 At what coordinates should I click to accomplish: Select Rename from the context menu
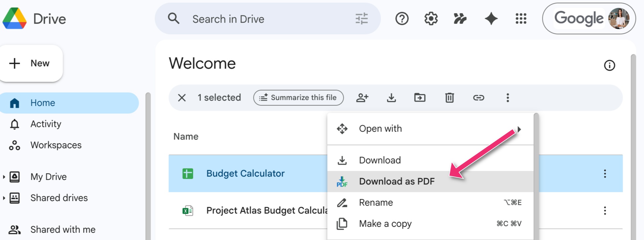tap(376, 202)
